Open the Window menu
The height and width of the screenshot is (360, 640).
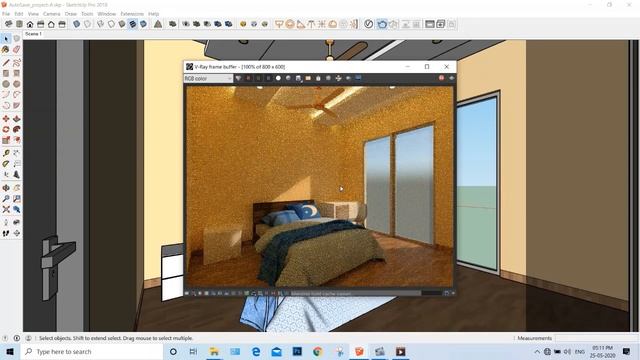click(107, 14)
